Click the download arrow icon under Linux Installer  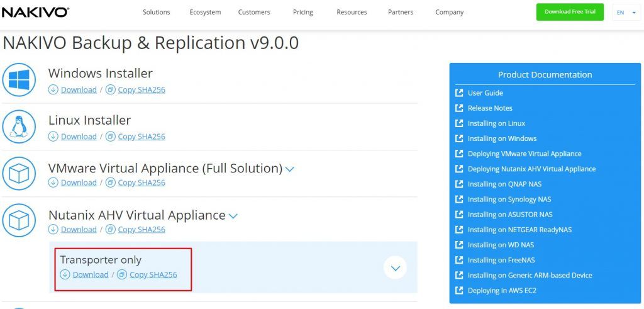click(53, 137)
